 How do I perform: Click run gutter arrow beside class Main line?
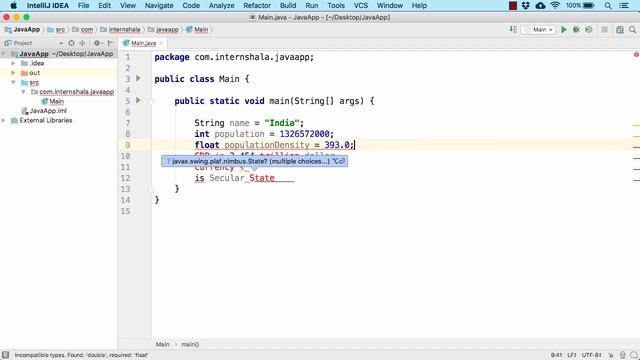pyautogui.click(x=138, y=78)
